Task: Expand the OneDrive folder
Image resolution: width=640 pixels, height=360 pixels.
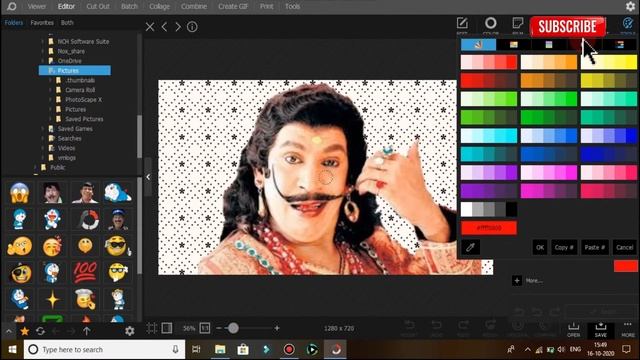Action: coord(43,61)
